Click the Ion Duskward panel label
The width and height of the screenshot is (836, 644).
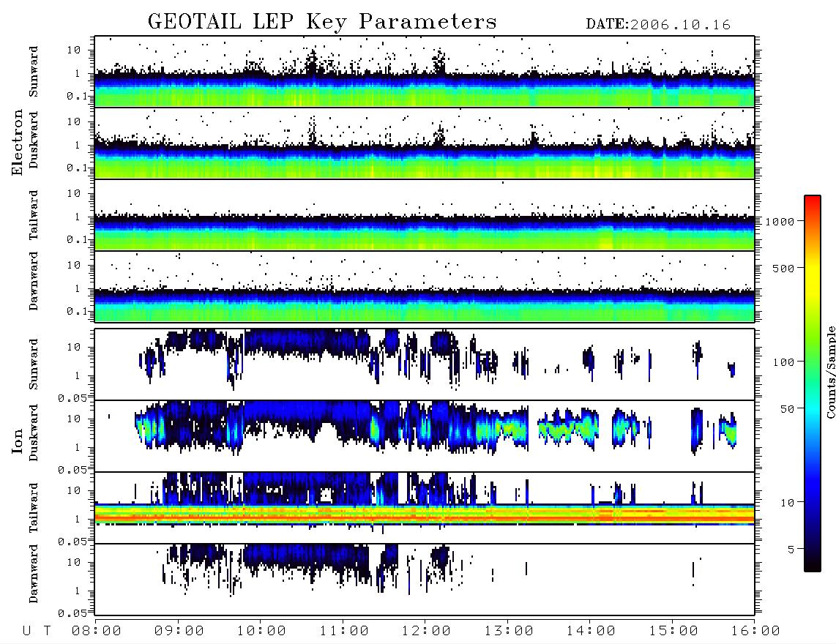34,433
